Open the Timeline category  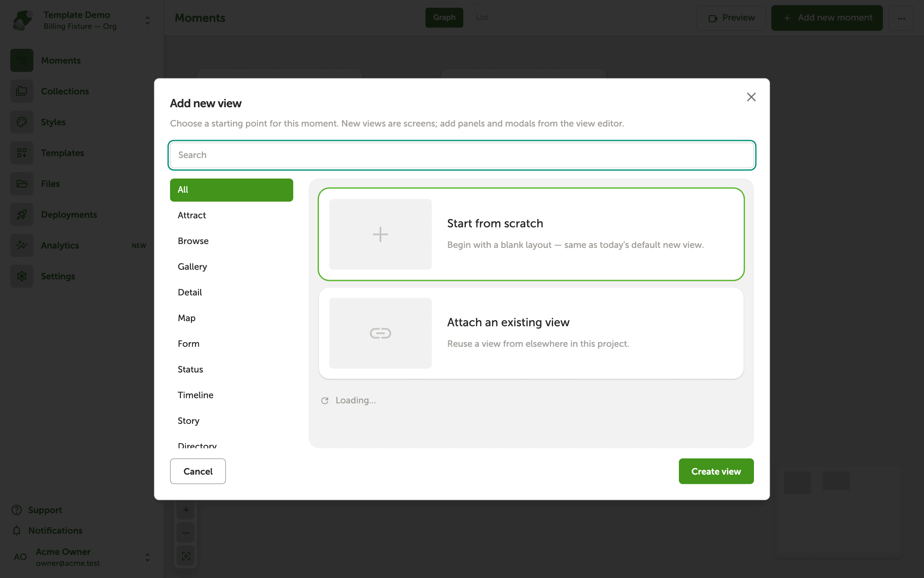(231, 395)
